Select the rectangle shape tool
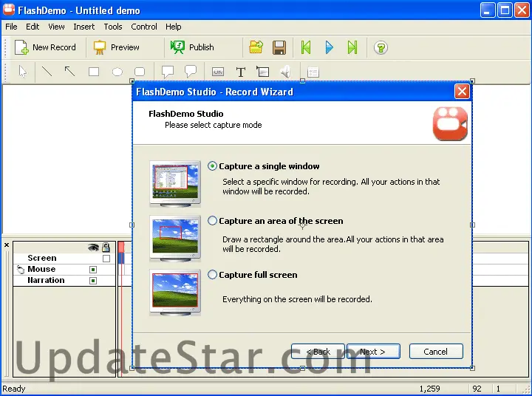The image size is (532, 396). pyautogui.click(x=94, y=72)
